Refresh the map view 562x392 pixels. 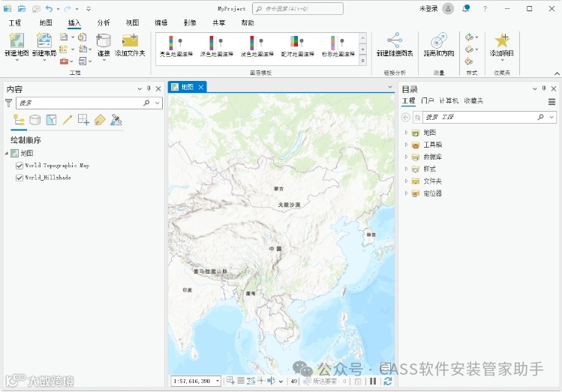[387, 381]
